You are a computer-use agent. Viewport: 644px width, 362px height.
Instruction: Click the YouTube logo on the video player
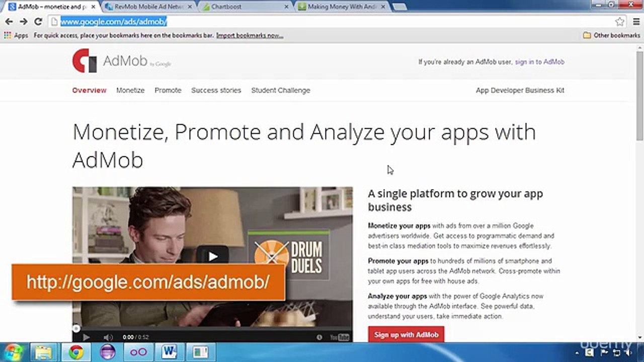[340, 337]
